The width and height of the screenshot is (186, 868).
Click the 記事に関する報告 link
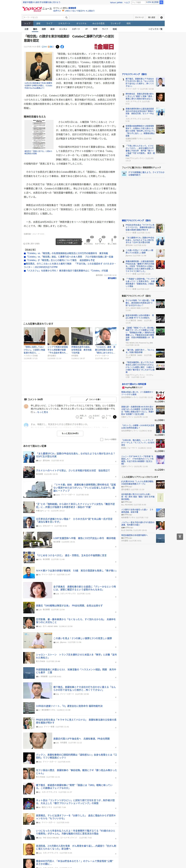[x=32, y=243]
